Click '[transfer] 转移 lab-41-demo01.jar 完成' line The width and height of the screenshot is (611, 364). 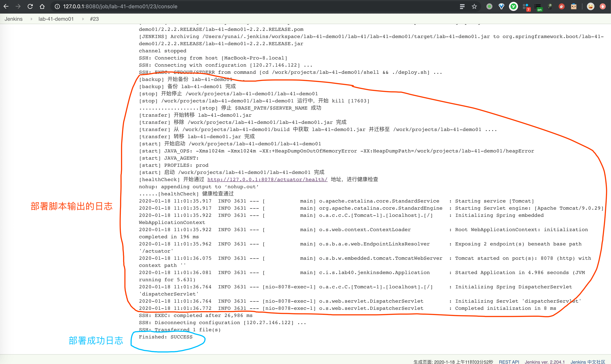[197, 137]
